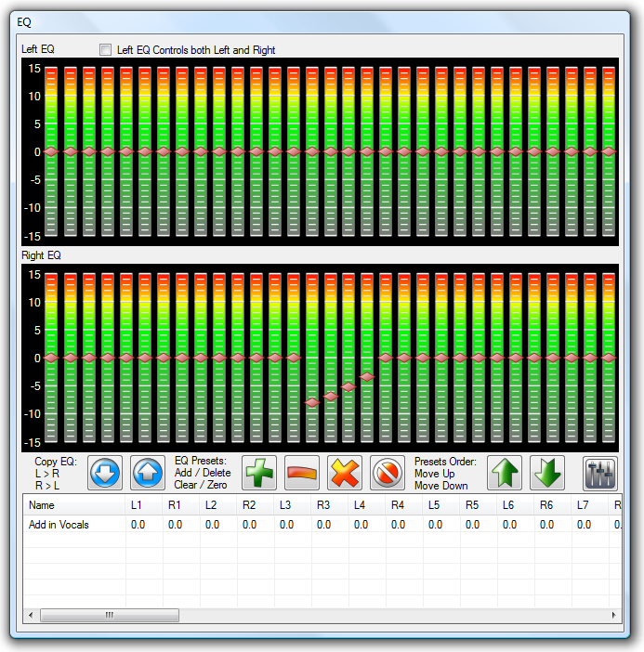Screen dimensions: 644x652
Task: Click the 0.0 cell under R1
Action: point(181,525)
